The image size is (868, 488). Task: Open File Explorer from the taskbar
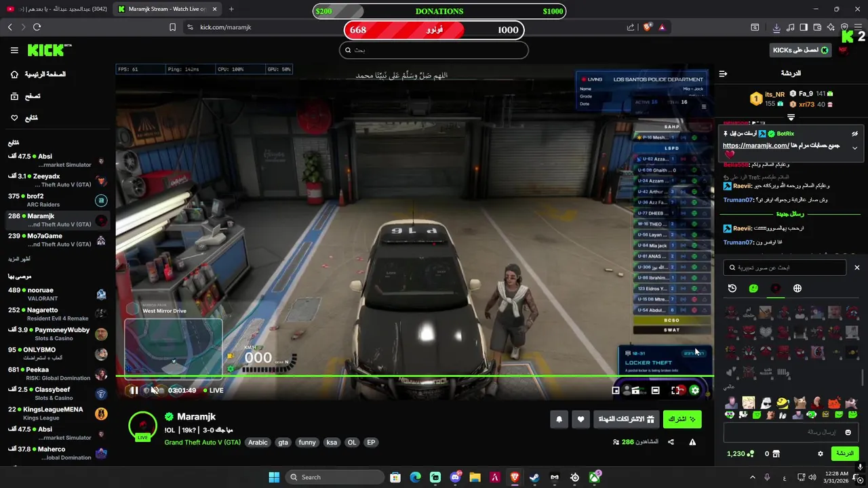coord(475,477)
